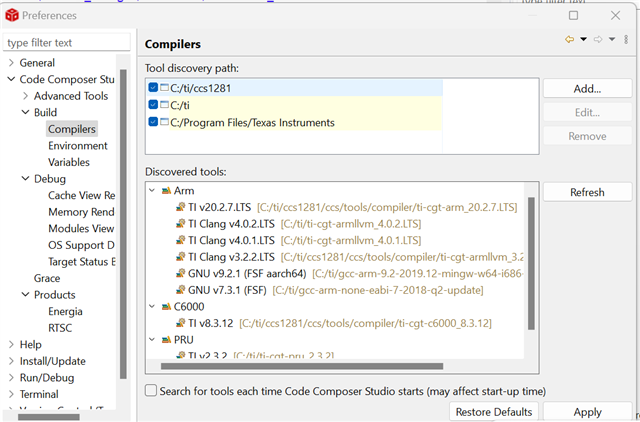Uncheck C:/Program Files/Texas Instruments path checkbox
Viewport: 640px width, 422px height.
tap(153, 122)
